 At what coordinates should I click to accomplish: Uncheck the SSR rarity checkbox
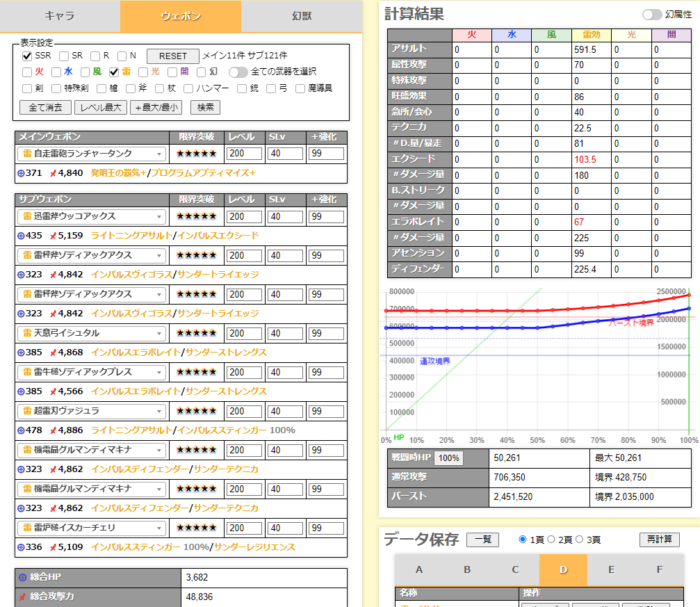click(27, 56)
